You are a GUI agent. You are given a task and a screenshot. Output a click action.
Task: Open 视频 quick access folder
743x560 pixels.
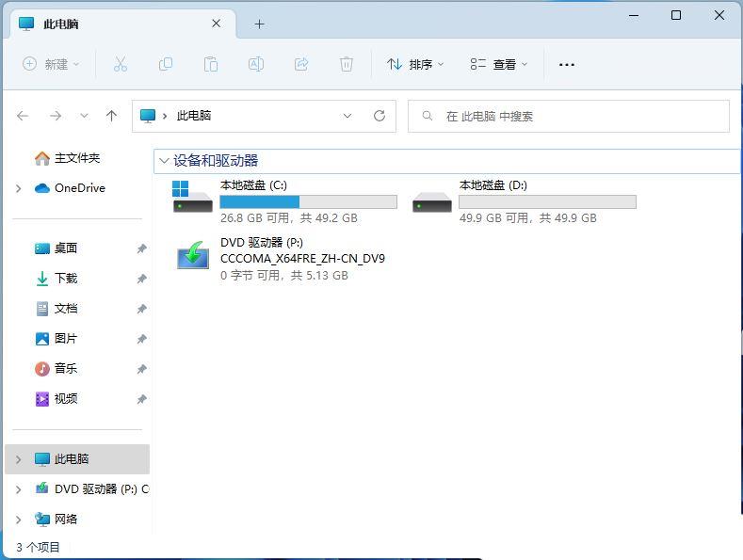tap(57, 398)
